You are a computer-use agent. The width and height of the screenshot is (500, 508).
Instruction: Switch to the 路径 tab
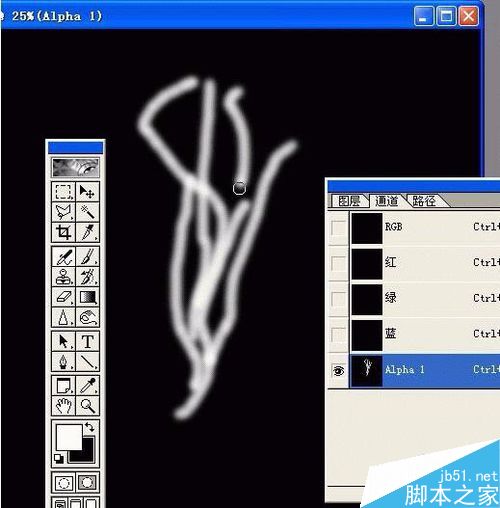[x=424, y=201]
